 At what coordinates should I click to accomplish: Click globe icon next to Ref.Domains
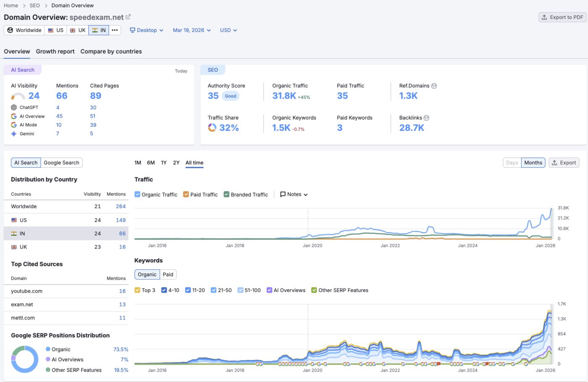(x=434, y=86)
